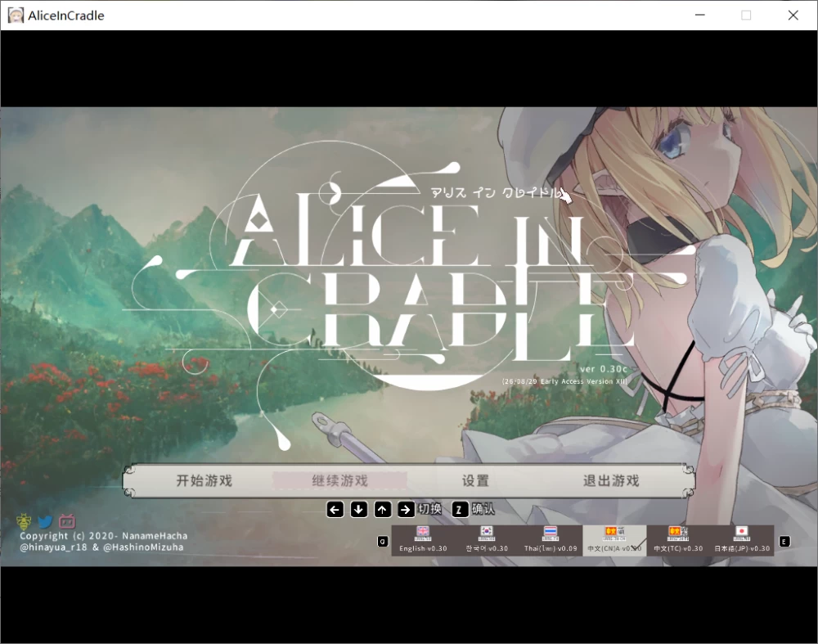Choose 退出游戏 to exit the game
Image resolution: width=818 pixels, height=644 pixels.
pyautogui.click(x=611, y=480)
